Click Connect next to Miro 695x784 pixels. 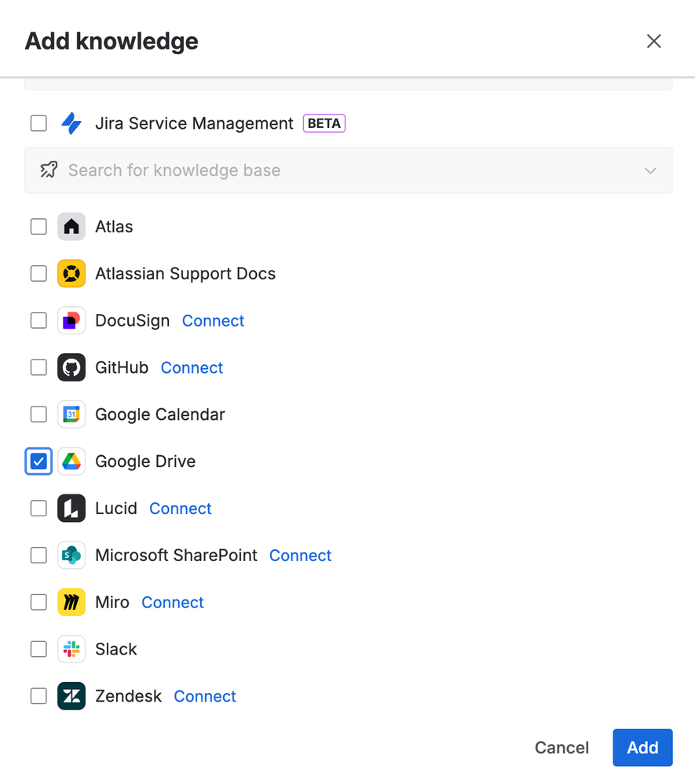(x=173, y=602)
